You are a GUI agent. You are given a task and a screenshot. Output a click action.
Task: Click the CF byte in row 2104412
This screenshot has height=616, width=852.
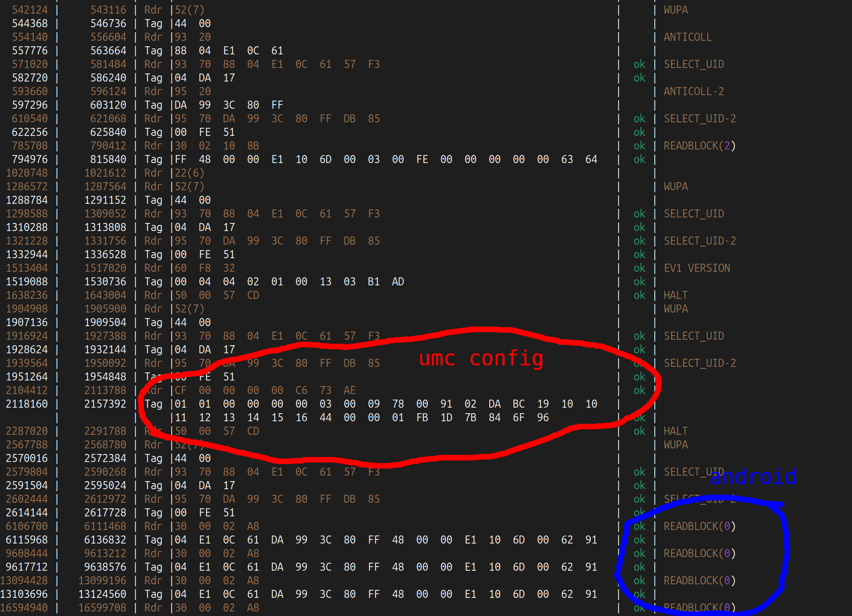pos(181,391)
